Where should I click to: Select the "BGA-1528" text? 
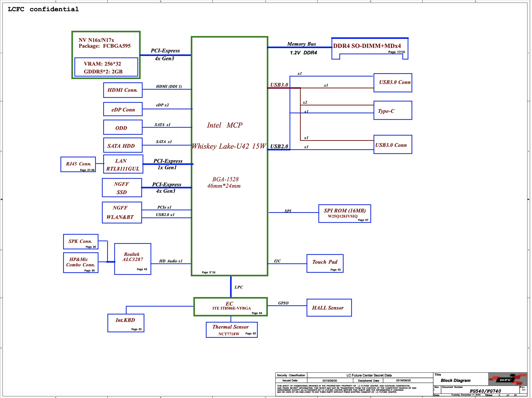click(225, 179)
